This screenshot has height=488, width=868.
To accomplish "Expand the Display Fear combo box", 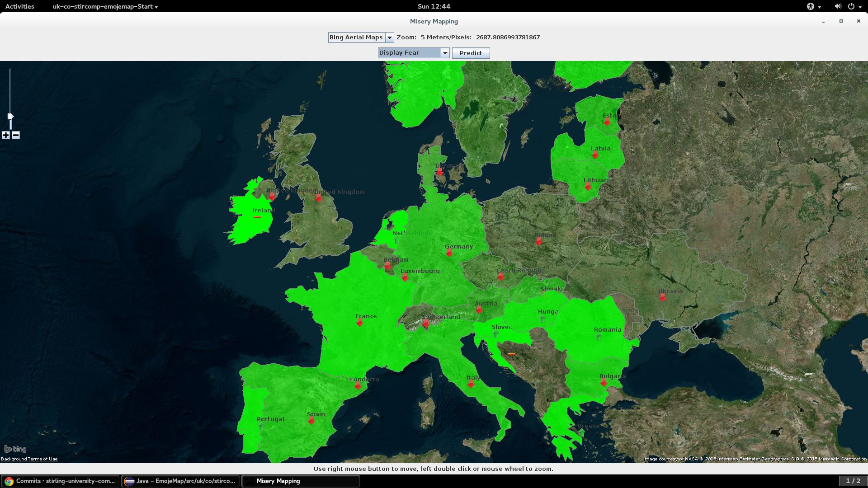I will tap(445, 53).
